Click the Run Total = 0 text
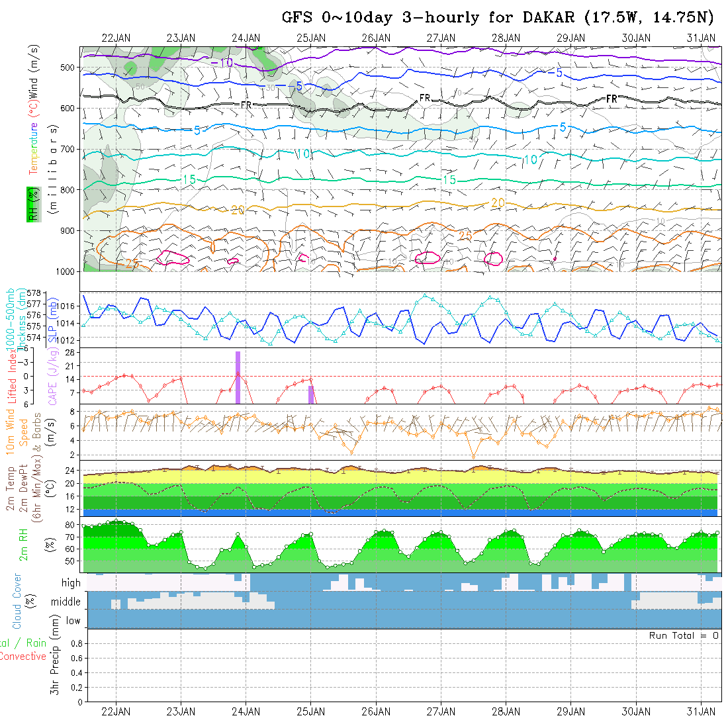This screenshot has width=728, height=728. point(684,635)
